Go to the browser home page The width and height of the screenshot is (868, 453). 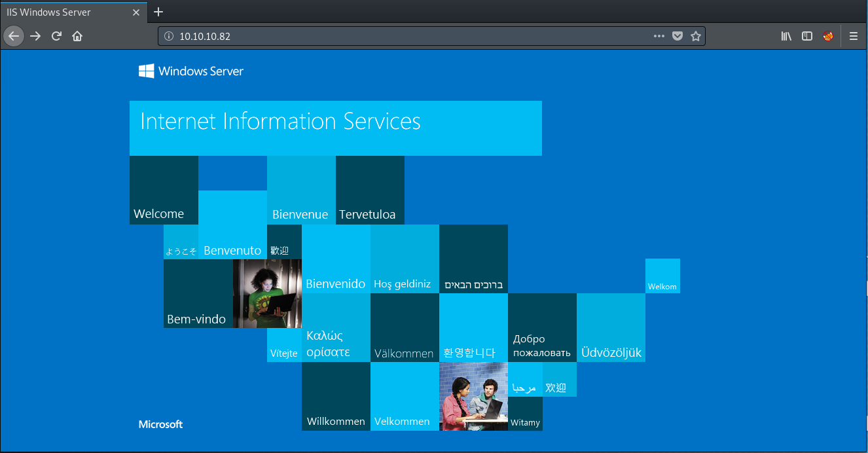(77, 36)
